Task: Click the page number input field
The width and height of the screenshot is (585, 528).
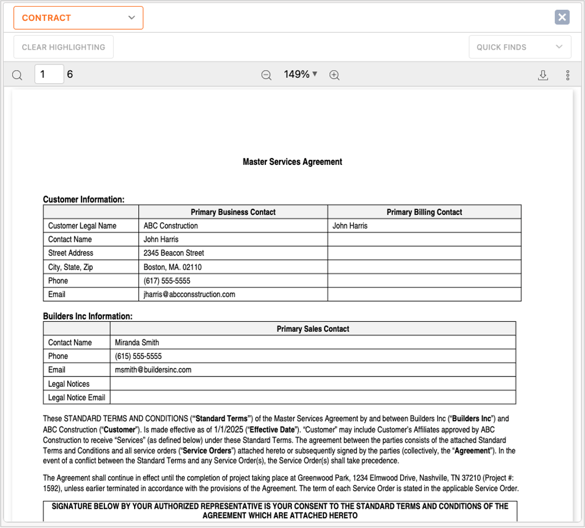Action: click(x=49, y=74)
